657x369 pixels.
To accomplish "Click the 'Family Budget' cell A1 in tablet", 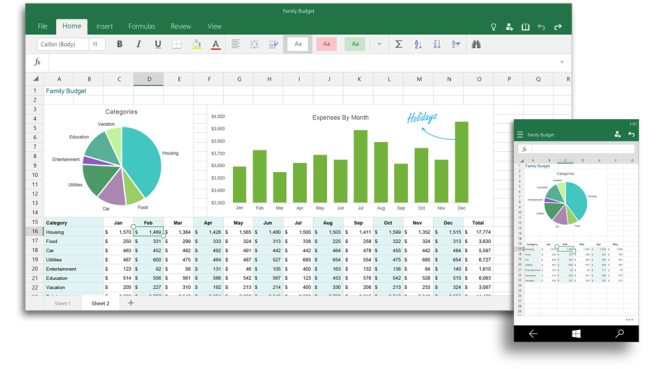I will (x=66, y=90).
